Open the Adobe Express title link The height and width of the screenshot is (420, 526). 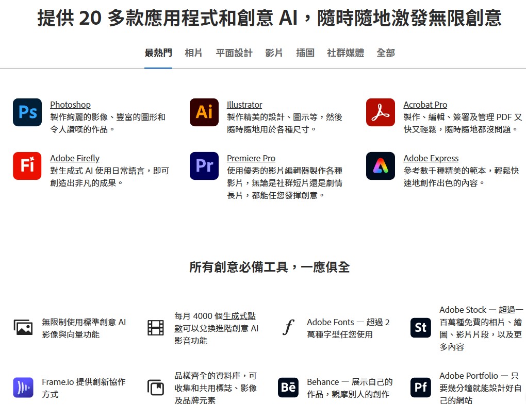click(x=431, y=158)
